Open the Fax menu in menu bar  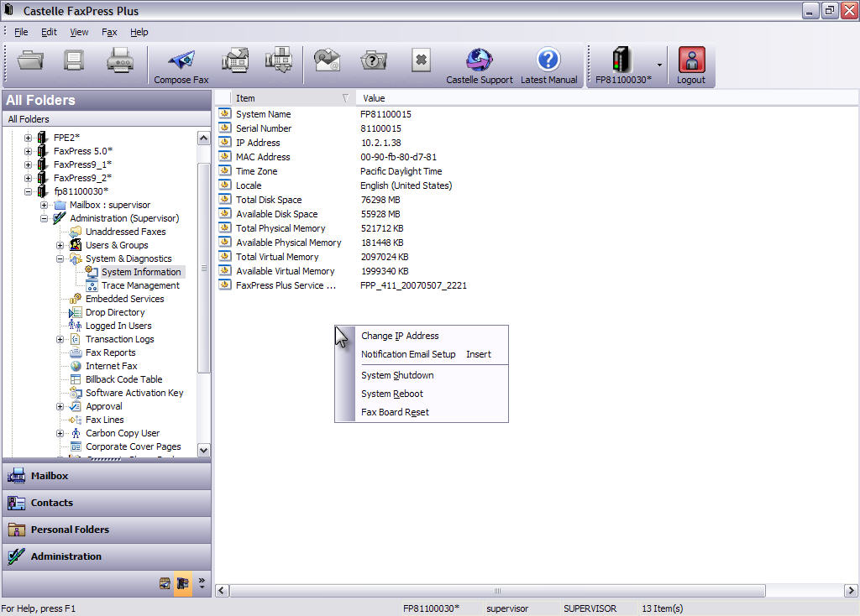pos(109,32)
